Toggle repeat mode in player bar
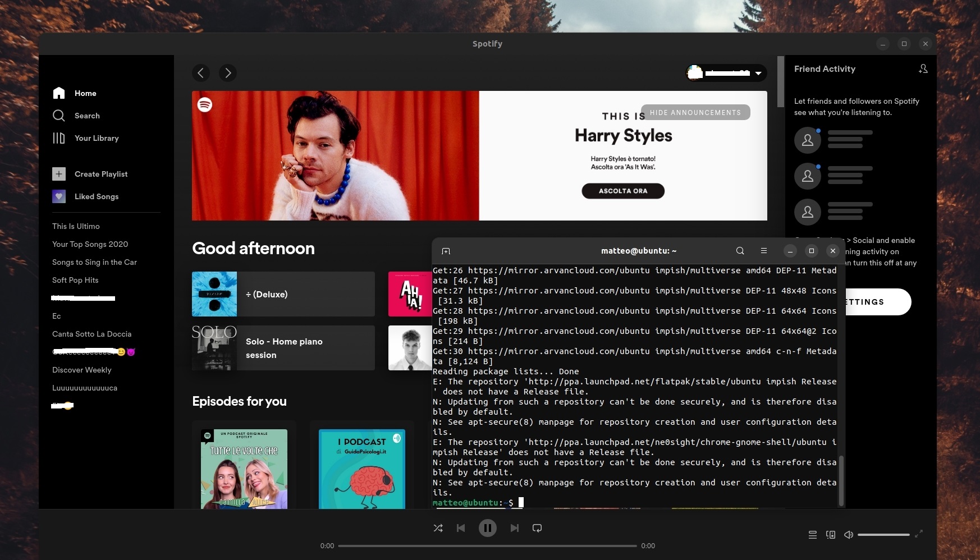 coord(537,528)
